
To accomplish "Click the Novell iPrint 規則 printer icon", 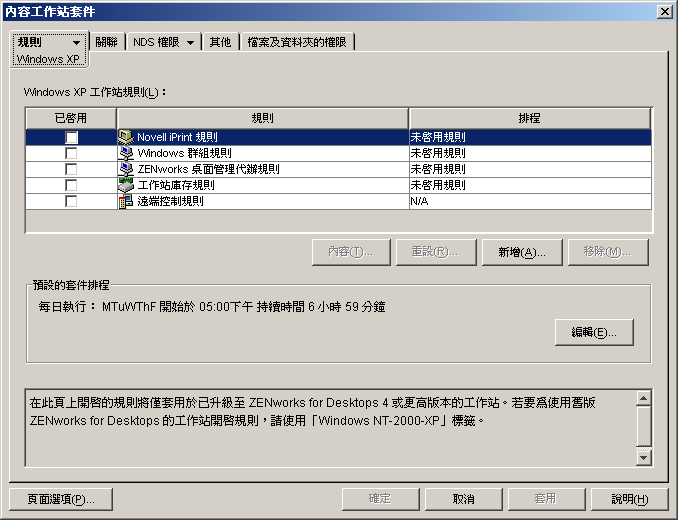I will (126, 137).
